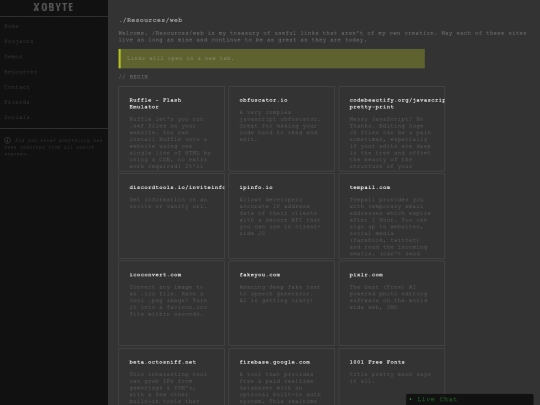The width and height of the screenshot is (540, 405).
Task: Select Resources in the sidebar
Action: (x=20, y=72)
